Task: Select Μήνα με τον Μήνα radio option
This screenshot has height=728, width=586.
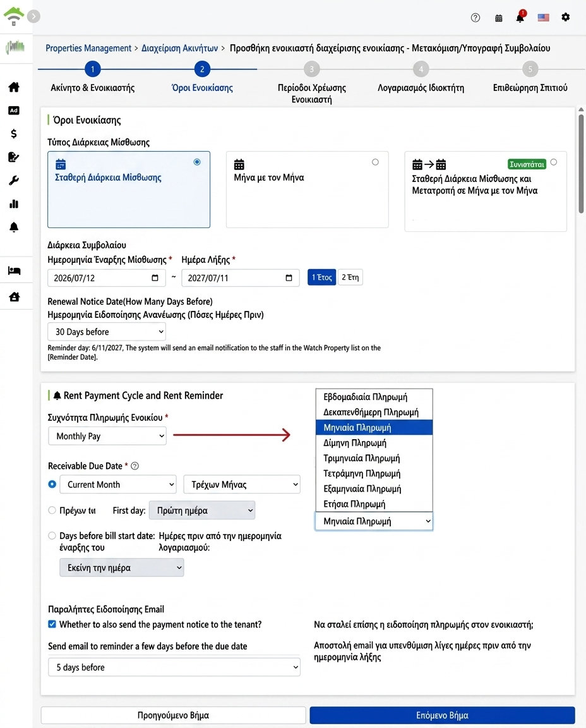Action: pyautogui.click(x=375, y=162)
